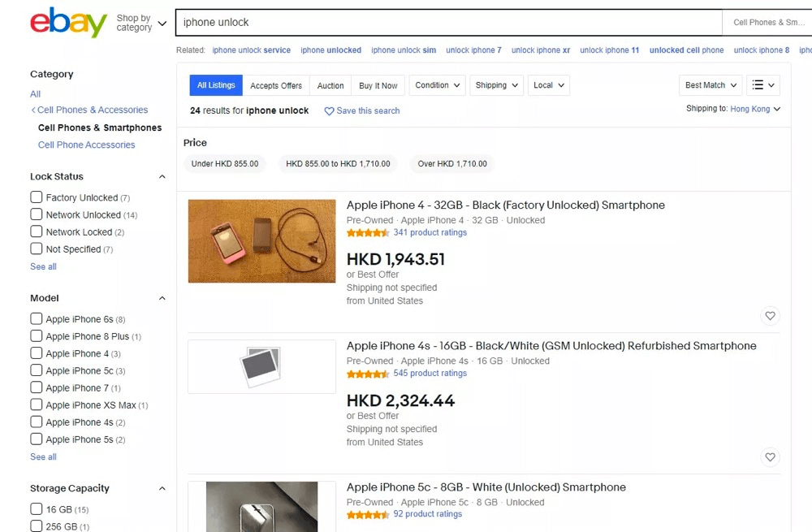Image resolution: width=812 pixels, height=532 pixels.
Task: Enable the Apple iPhone 6s model filter
Action: pos(37,319)
